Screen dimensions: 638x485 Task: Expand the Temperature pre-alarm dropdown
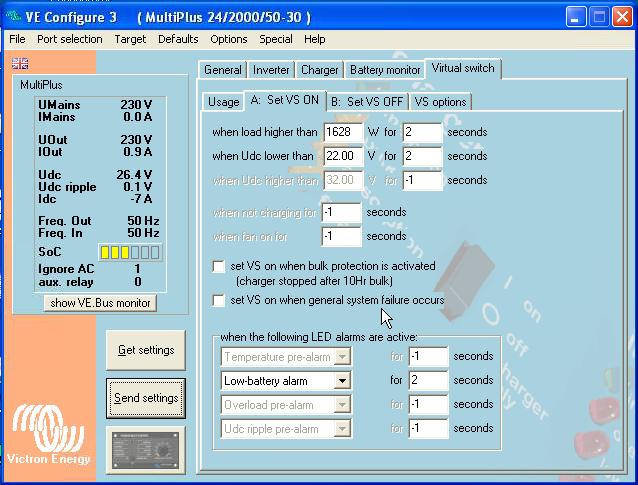342,357
